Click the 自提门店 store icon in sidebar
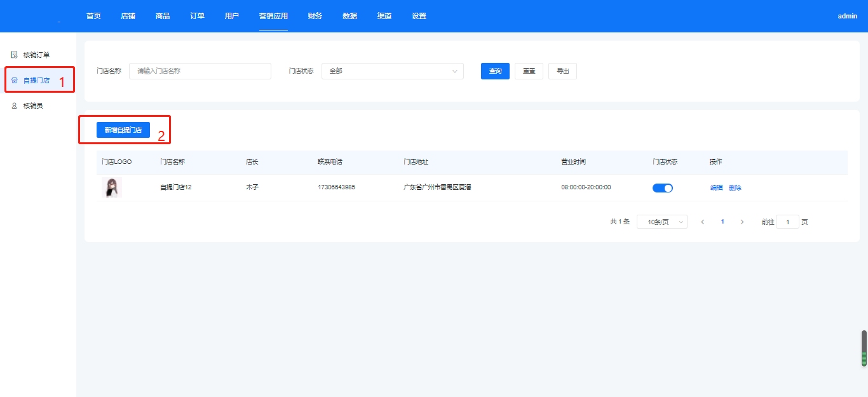Screen dimensions: 868x397 14,81
